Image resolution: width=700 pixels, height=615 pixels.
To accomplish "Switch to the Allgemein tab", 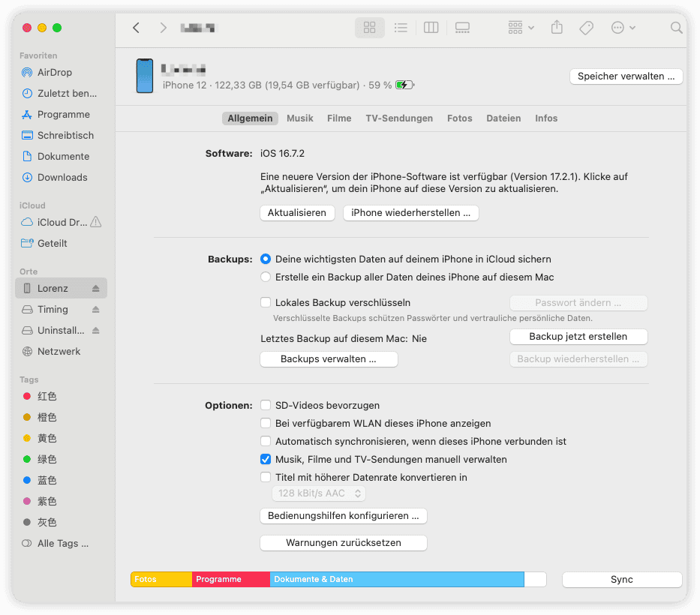I will click(x=250, y=118).
